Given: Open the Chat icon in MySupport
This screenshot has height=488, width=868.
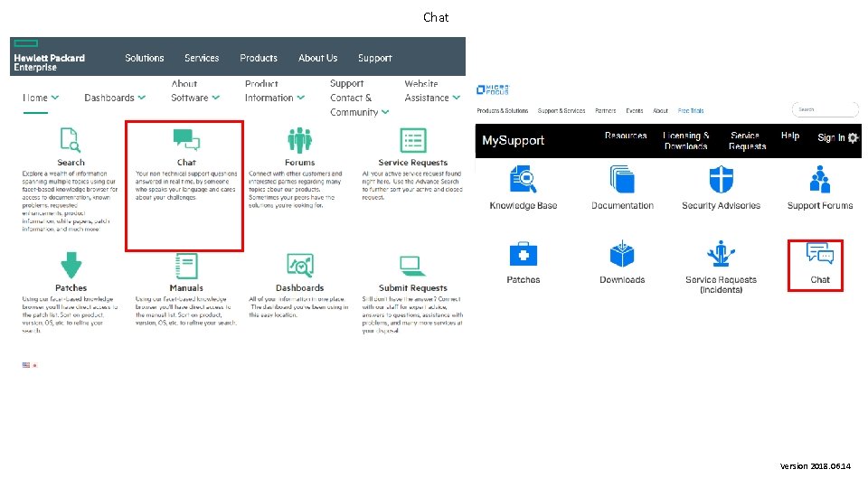Looking at the screenshot, I should [x=820, y=255].
